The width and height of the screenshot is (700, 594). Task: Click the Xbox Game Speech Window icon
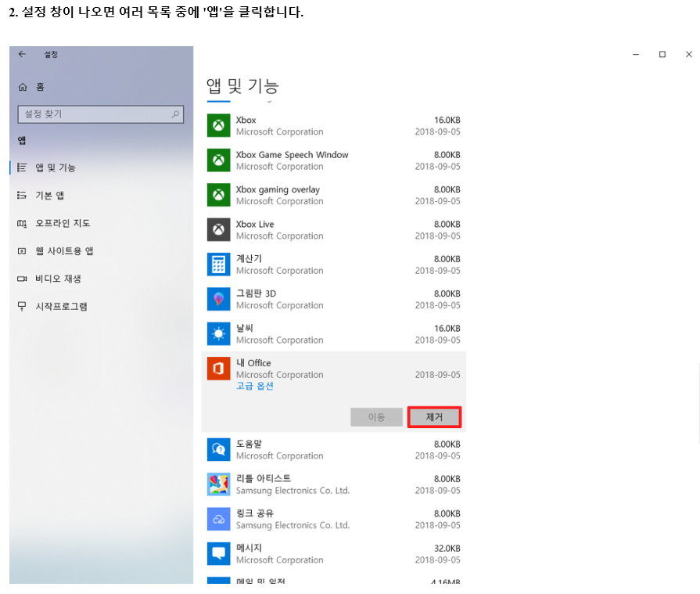tap(219, 160)
